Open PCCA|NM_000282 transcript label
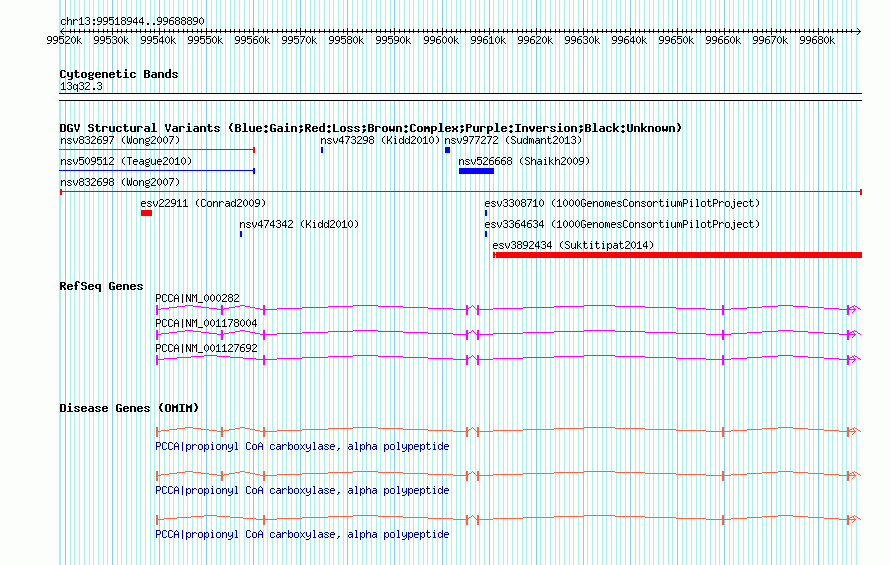The image size is (890, 565). [x=198, y=298]
